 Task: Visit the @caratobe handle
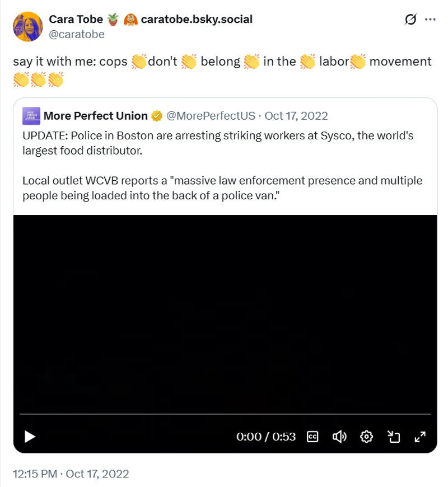77,34
